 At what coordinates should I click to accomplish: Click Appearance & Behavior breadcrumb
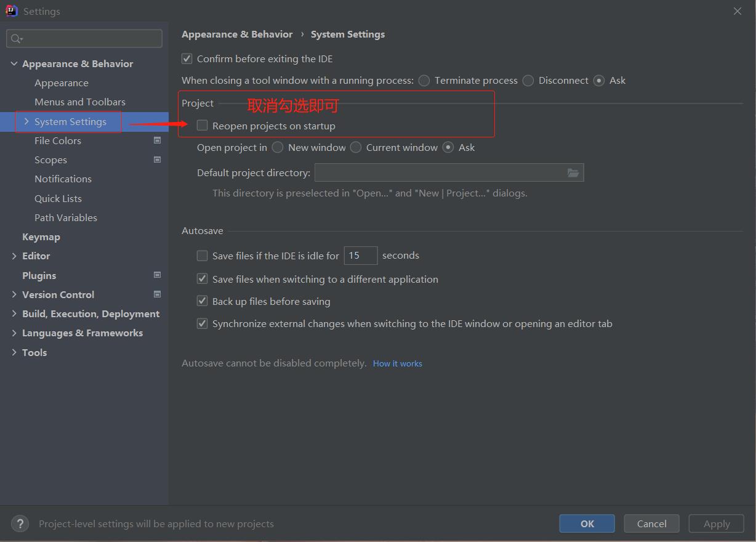[237, 34]
